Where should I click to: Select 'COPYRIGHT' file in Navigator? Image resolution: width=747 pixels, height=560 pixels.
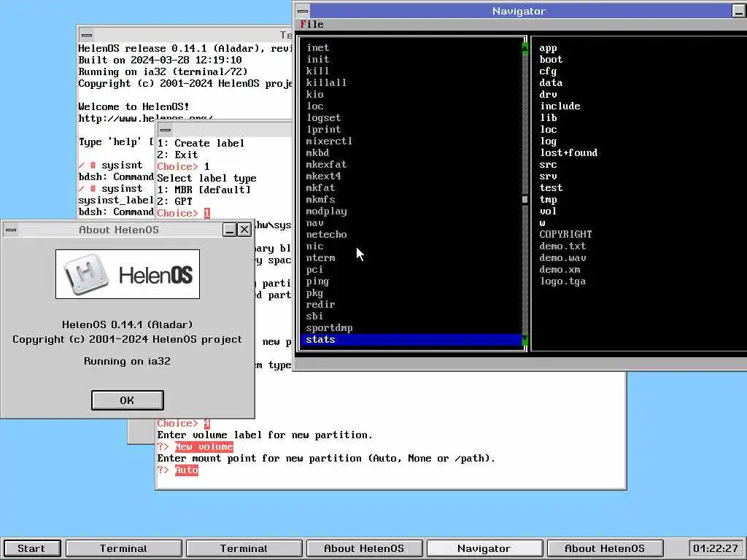tap(566, 234)
